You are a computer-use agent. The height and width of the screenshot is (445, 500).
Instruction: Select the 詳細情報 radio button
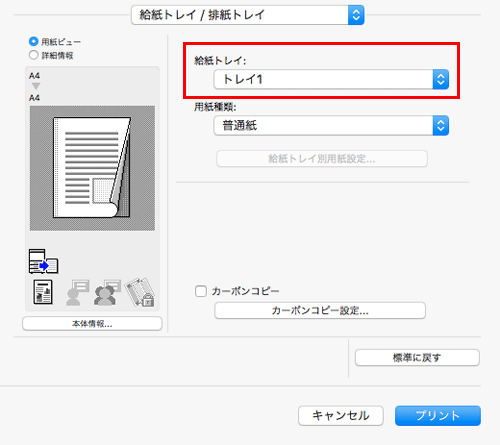[33, 55]
